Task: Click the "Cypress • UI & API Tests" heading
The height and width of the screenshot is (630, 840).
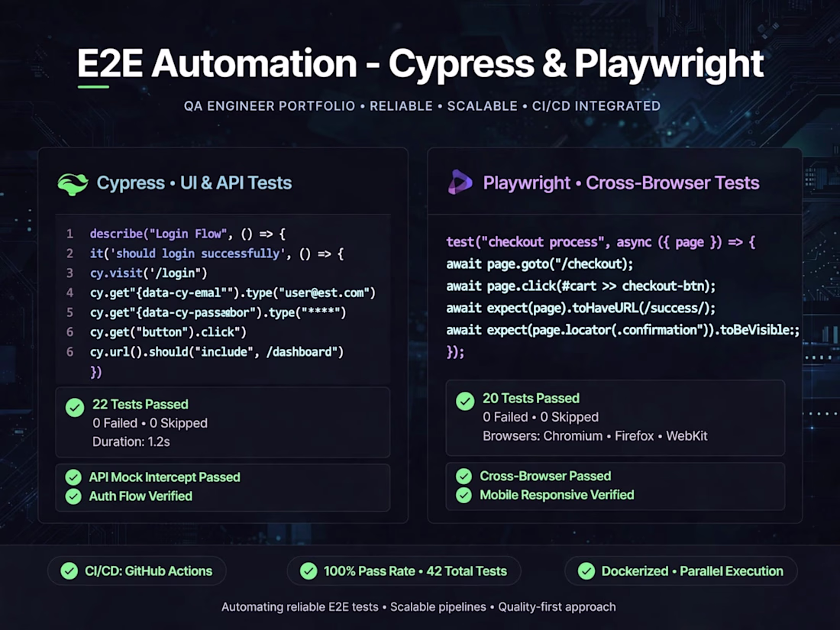Action: (194, 183)
